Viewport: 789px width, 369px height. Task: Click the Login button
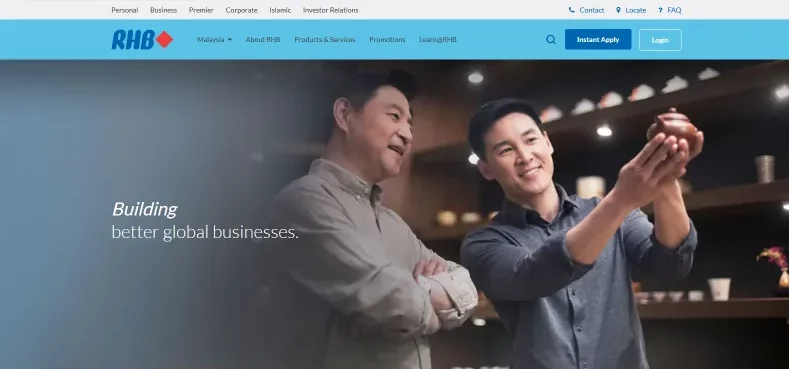tap(660, 40)
